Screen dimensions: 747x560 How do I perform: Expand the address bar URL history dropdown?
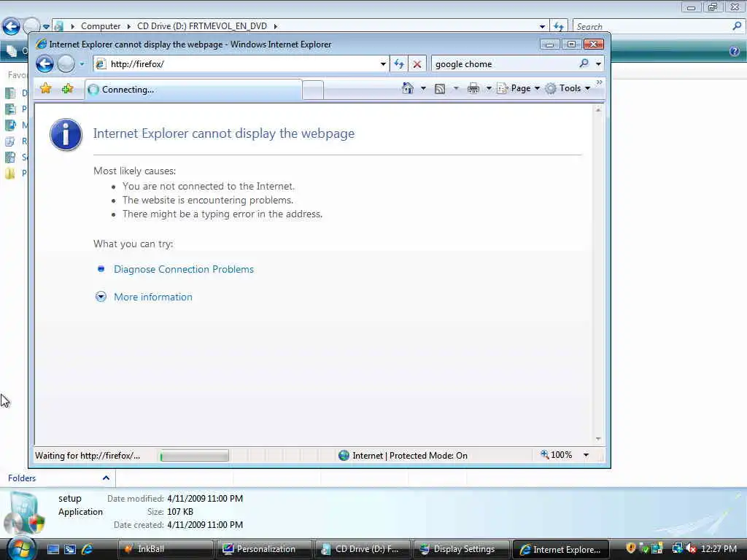click(383, 64)
